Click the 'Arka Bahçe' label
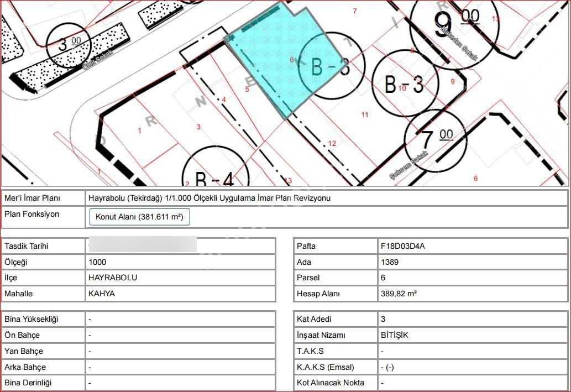The height and width of the screenshot is (392, 571). pyautogui.click(x=25, y=367)
